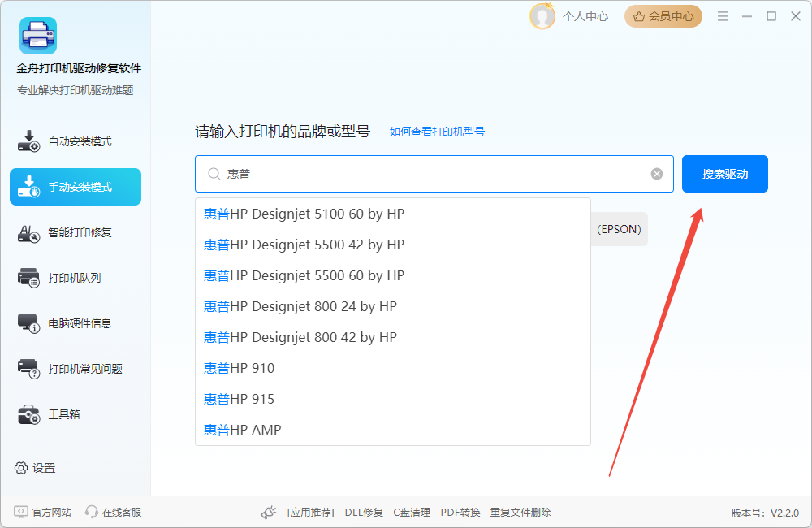Image resolution: width=812 pixels, height=528 pixels.
Task: Select 惠普HP AMP from the dropdown list
Action: coord(243,431)
